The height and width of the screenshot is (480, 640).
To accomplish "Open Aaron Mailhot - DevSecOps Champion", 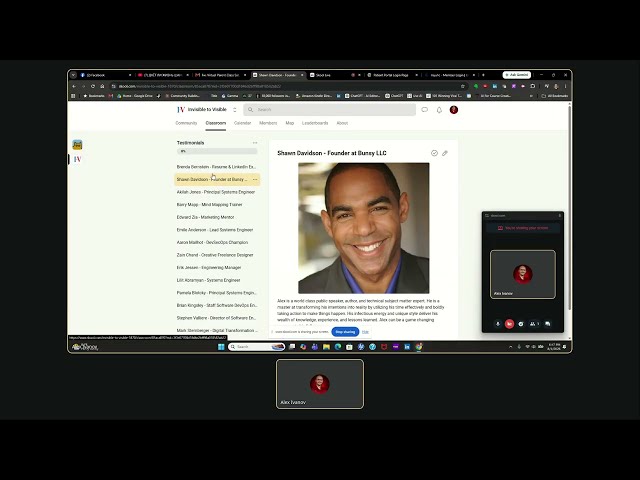I will (x=216, y=242).
